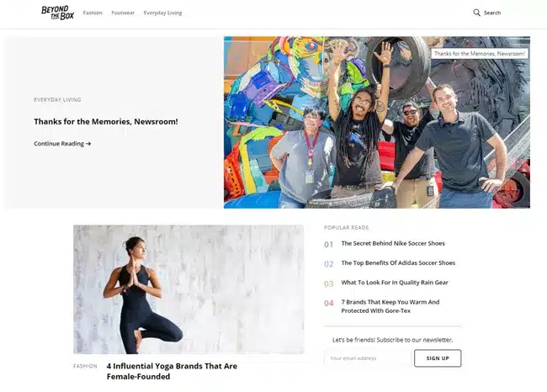Screen dimensions: 547x392
Task: Open 4 Influential Yoga Brands article title
Action: point(172,371)
